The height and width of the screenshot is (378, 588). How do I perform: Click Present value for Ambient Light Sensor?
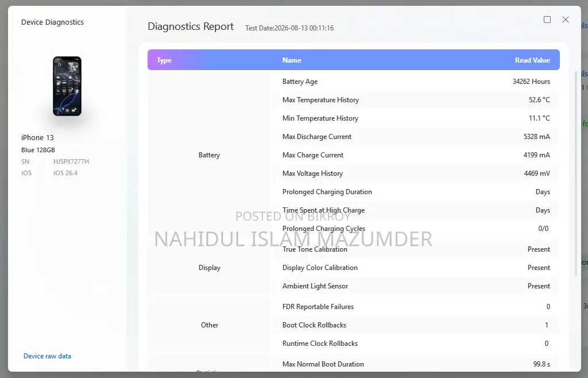(x=539, y=286)
